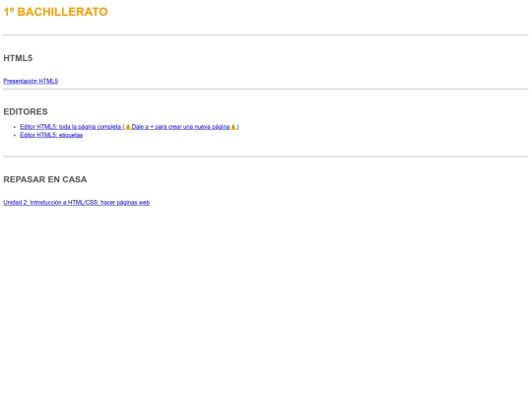Screen dimensions: 532x399
Task: Click the EDITORES section heading
Action: click(x=26, y=111)
